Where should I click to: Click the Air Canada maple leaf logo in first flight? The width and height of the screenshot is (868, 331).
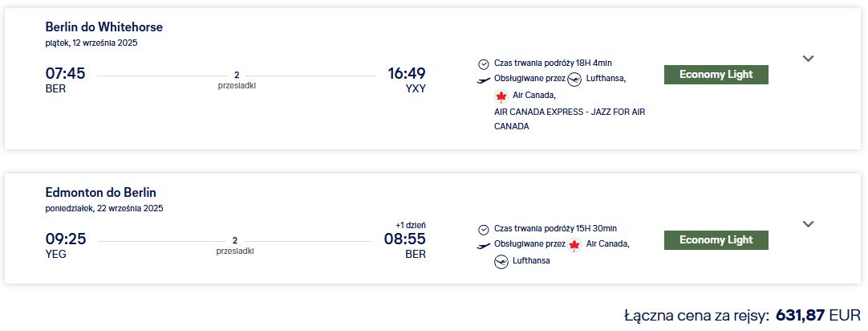point(501,96)
